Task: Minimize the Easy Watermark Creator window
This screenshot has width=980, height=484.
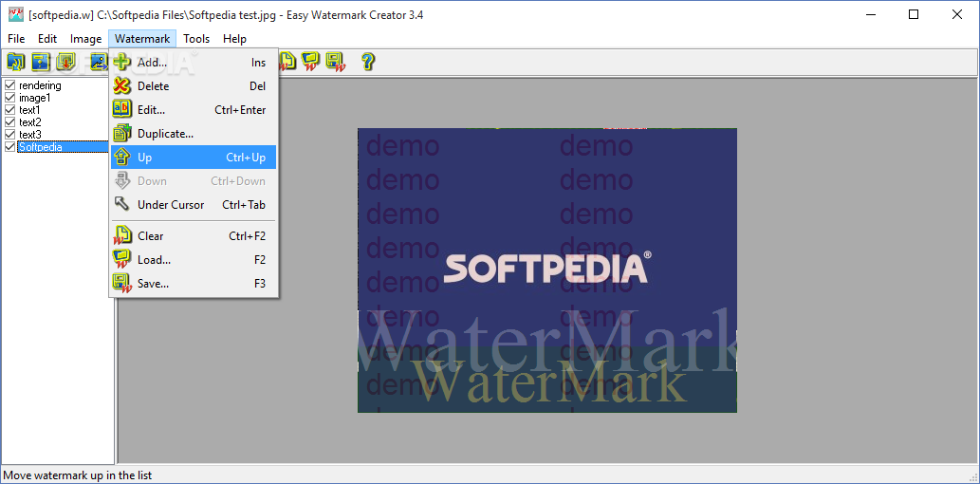Action: coord(870,14)
